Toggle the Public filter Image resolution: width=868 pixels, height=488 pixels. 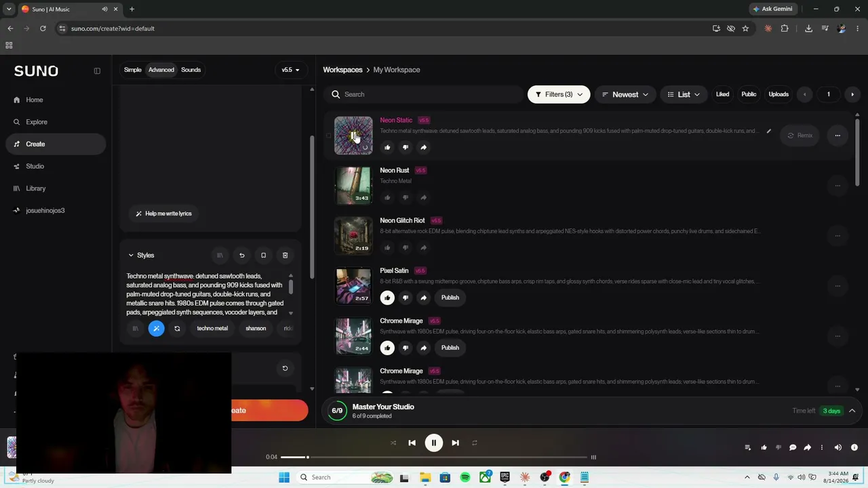click(x=749, y=95)
